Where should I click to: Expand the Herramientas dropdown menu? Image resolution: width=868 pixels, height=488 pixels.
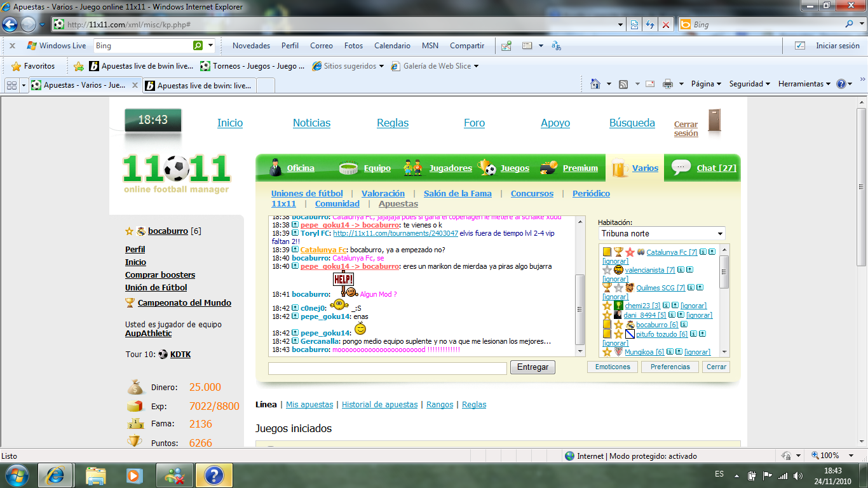[804, 85]
